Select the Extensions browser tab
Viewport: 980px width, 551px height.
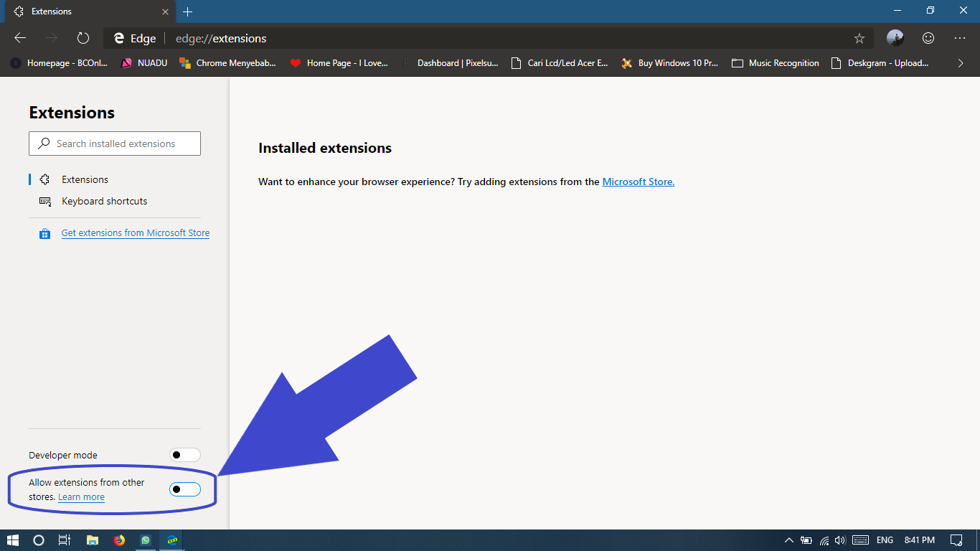91,11
